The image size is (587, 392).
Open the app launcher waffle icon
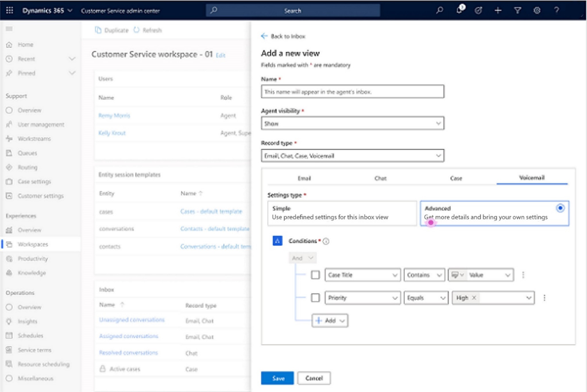10,10
